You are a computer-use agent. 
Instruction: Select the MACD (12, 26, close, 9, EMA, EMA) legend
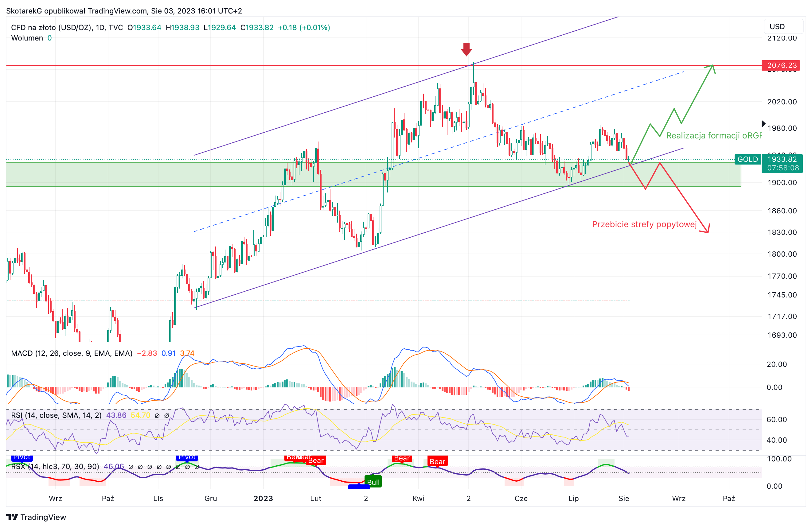(x=72, y=353)
